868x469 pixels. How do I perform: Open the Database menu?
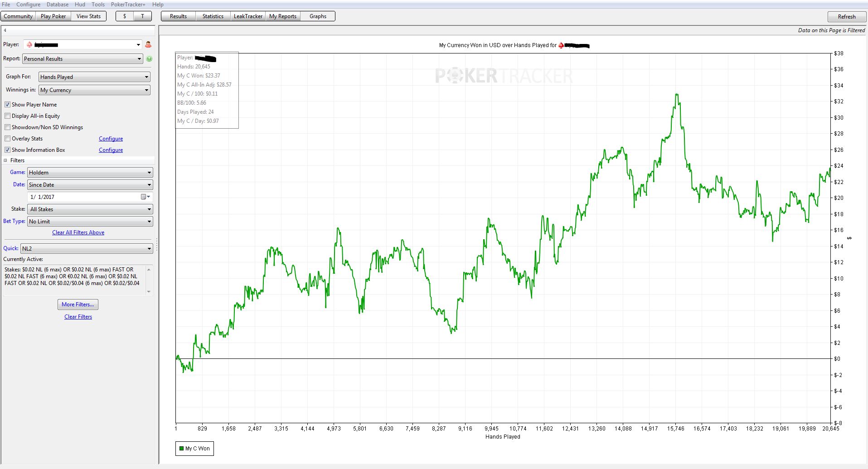tap(58, 5)
